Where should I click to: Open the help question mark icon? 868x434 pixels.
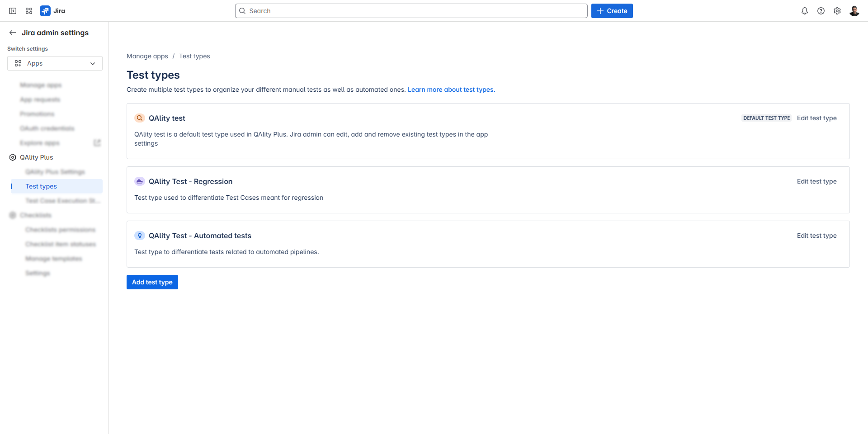pos(821,11)
